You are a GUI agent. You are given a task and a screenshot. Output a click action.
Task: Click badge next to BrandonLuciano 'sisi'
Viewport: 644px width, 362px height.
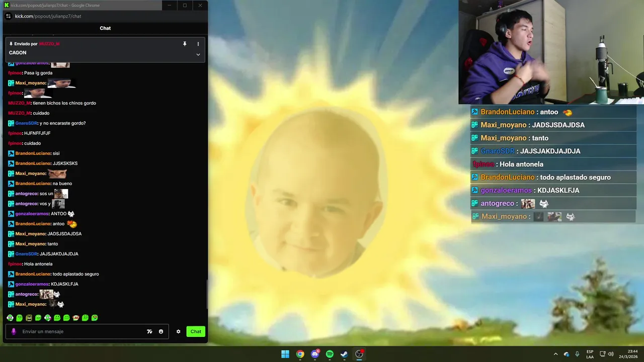[11, 153]
